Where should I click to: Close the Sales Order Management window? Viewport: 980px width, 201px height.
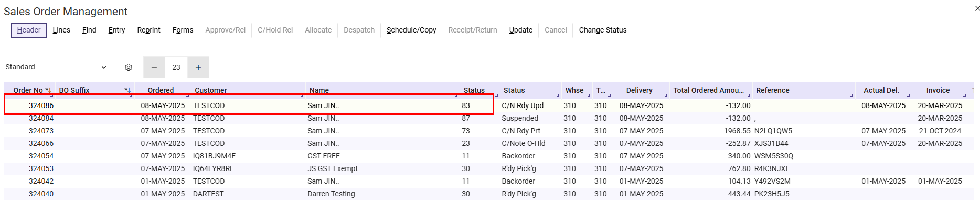(977, 8)
